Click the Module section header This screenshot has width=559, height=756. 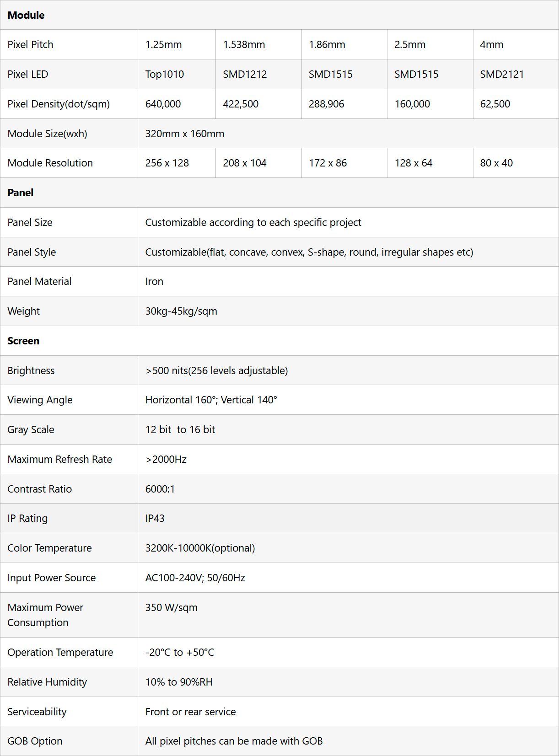coord(26,15)
